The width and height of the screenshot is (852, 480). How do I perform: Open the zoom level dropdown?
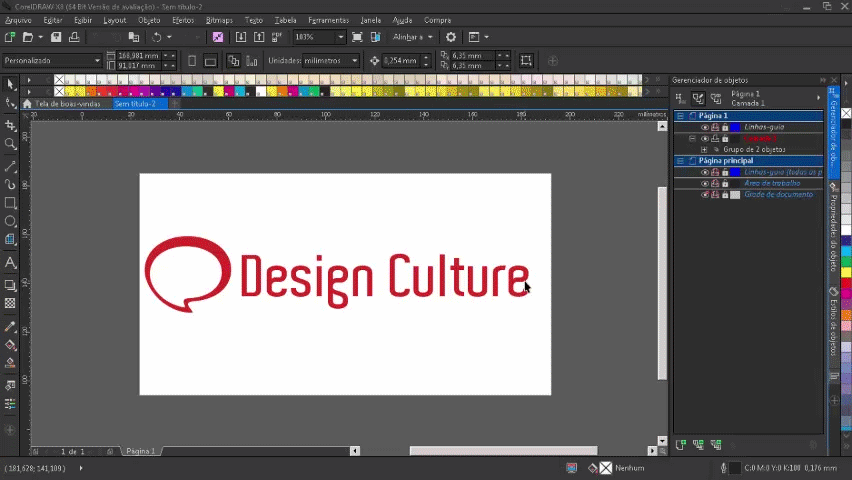341,37
